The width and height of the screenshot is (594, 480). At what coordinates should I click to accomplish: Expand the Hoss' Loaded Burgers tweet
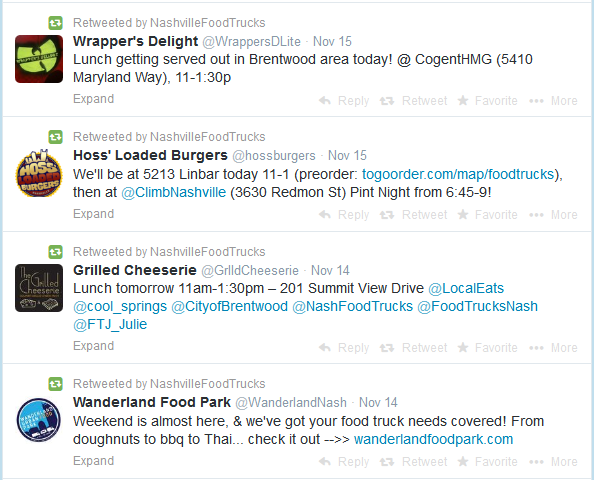click(94, 214)
